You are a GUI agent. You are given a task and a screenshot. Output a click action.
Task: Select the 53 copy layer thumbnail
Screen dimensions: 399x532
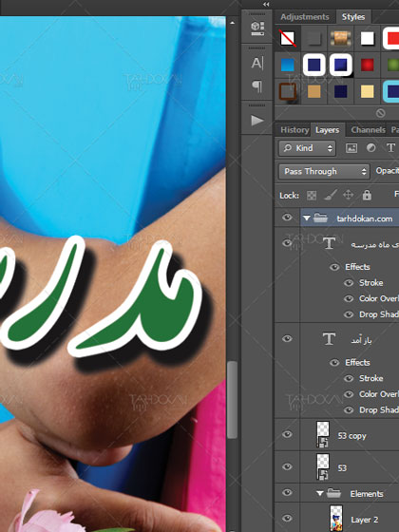point(323,435)
